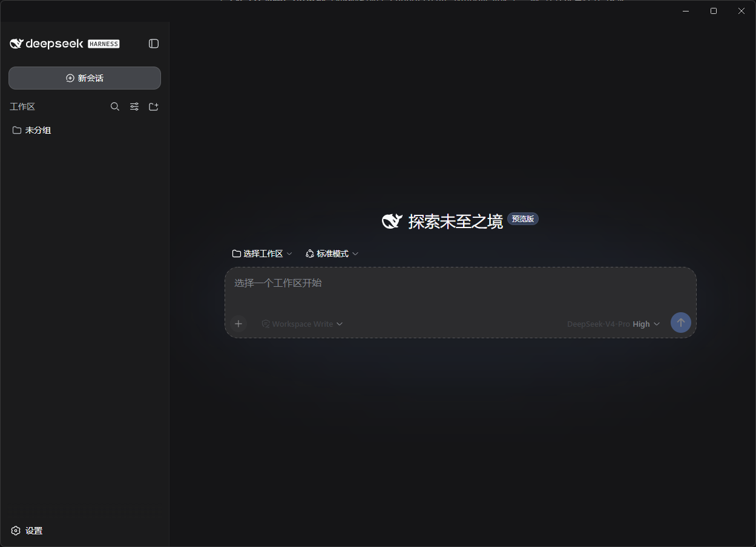Click the 预览版 badge
The width and height of the screenshot is (756, 547).
tap(523, 219)
